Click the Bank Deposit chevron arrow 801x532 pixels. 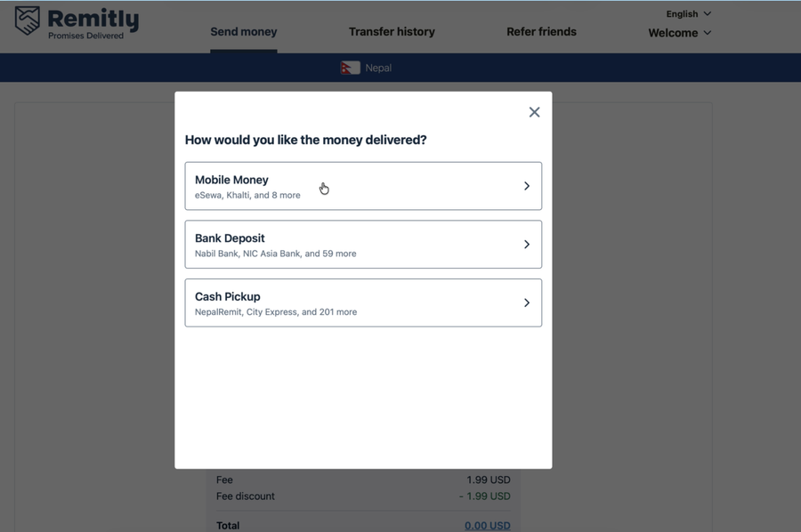coord(527,244)
